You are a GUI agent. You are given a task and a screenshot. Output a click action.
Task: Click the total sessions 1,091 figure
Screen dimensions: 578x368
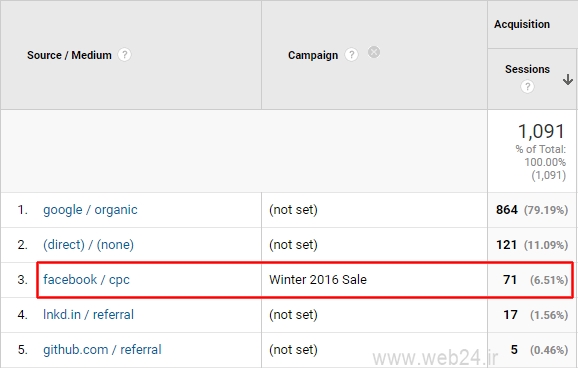541,131
